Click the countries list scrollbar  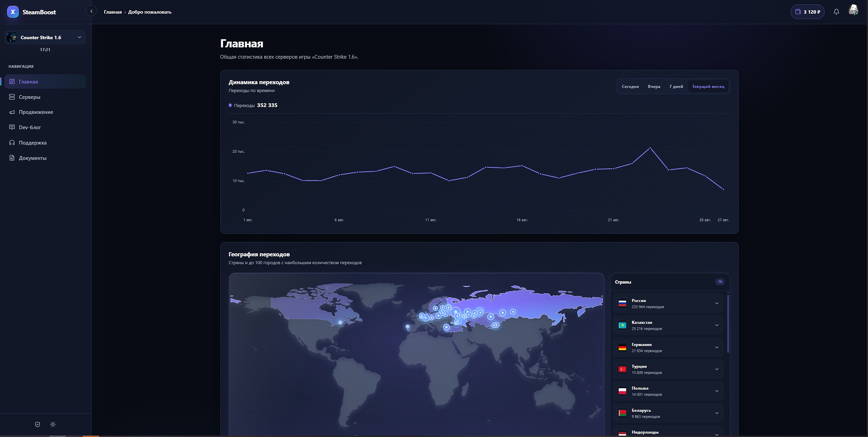click(728, 324)
